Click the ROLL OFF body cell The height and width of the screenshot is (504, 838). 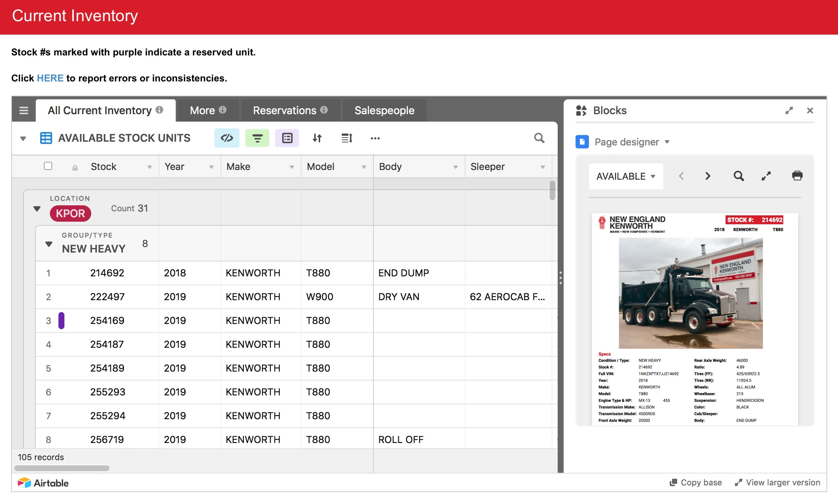[x=419, y=439]
